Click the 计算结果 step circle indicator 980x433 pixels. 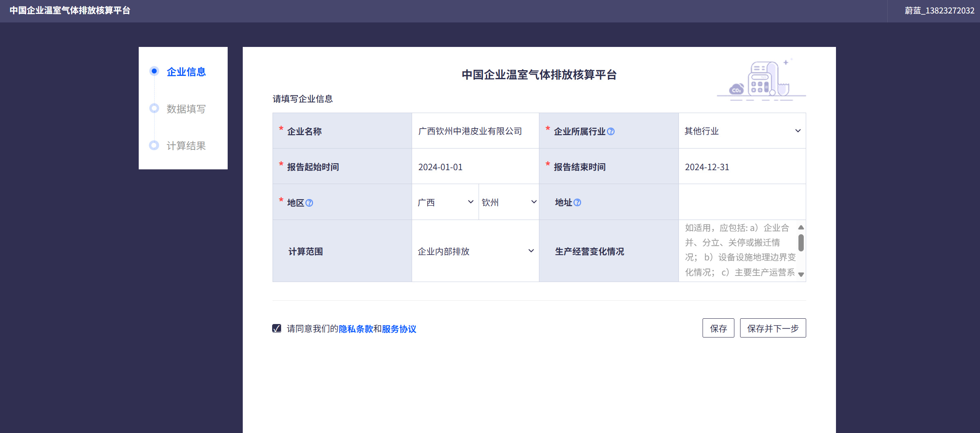(154, 145)
